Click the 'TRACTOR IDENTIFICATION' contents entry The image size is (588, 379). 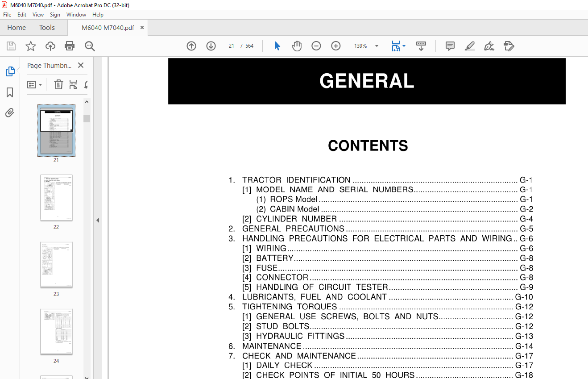[296, 180]
